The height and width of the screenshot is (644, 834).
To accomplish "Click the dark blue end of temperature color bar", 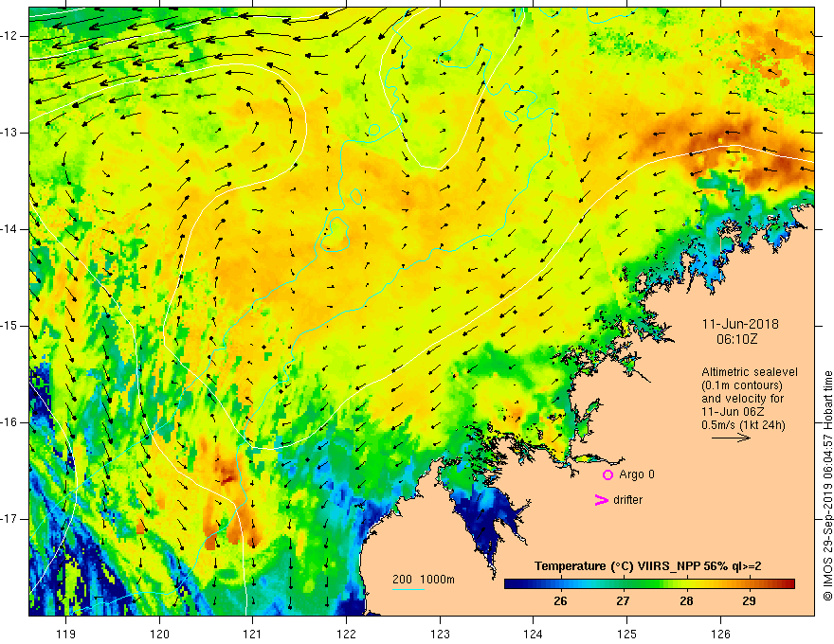I will (x=511, y=584).
